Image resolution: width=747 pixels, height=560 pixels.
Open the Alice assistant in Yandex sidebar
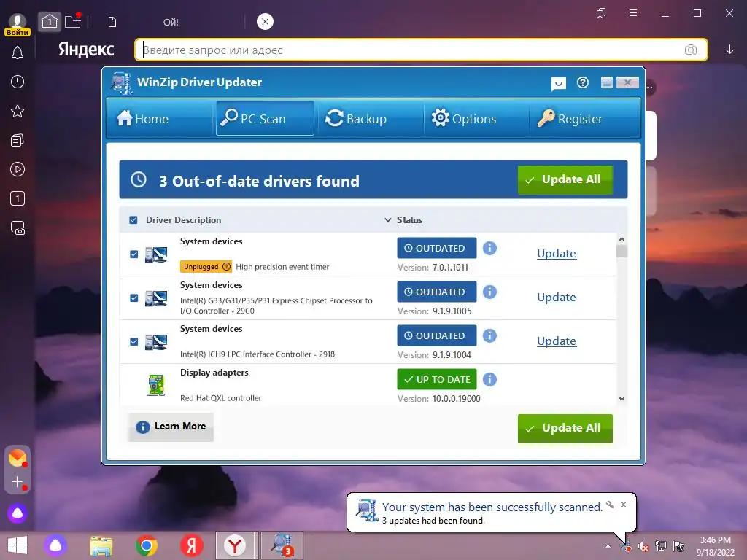[x=18, y=513]
